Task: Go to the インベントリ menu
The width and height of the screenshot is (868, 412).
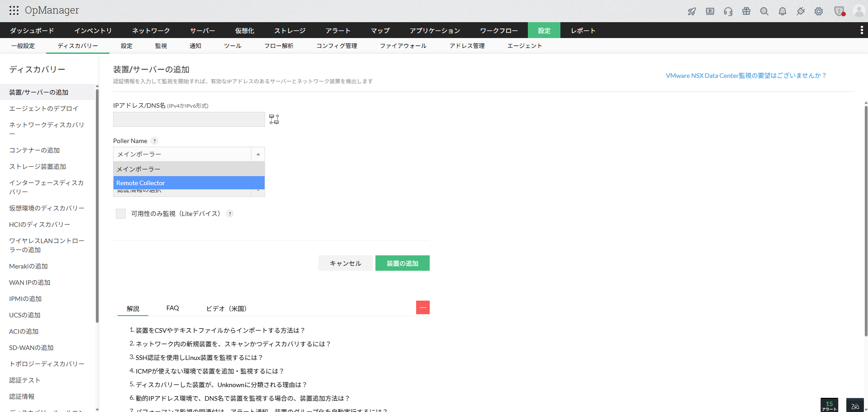Action: [x=93, y=30]
